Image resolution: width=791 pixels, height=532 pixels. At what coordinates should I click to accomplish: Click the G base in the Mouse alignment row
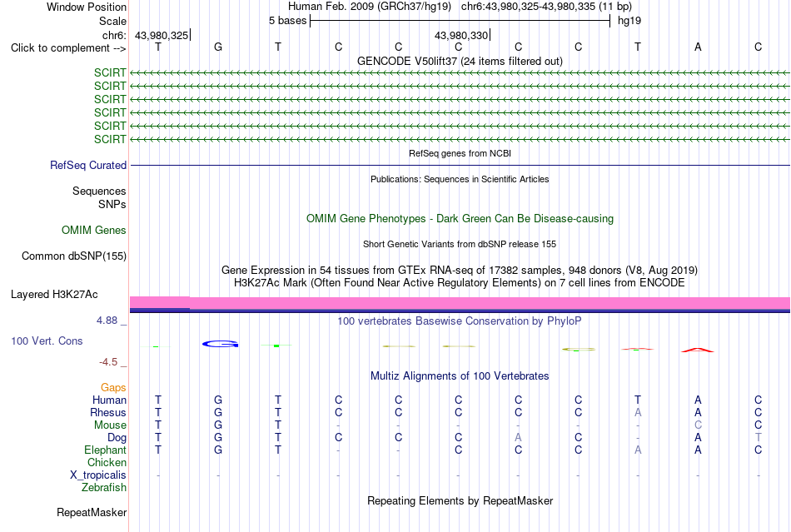[x=218, y=425]
